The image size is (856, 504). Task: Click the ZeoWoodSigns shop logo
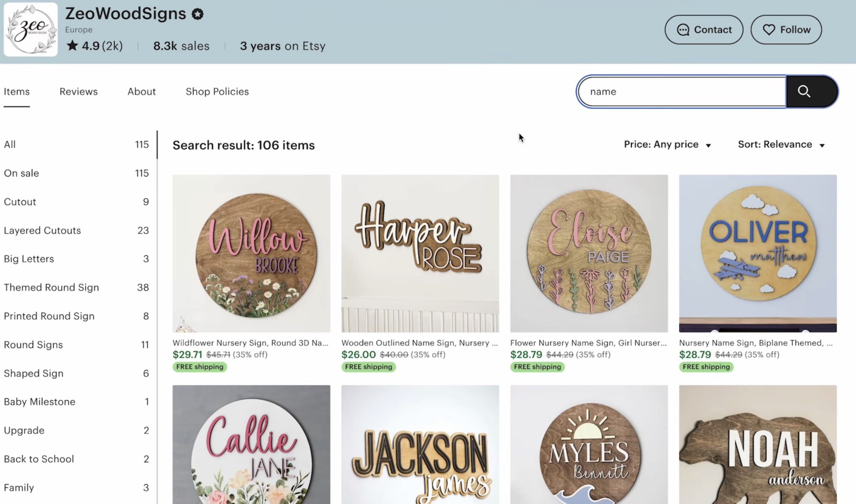[x=31, y=29]
